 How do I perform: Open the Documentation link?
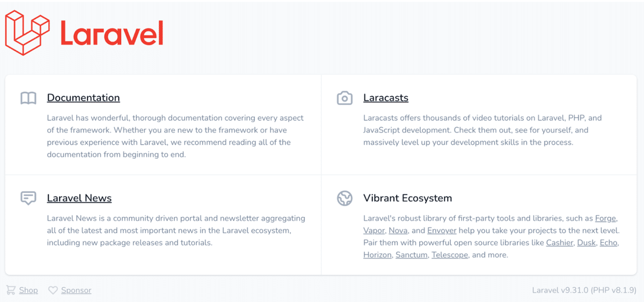[x=83, y=98]
